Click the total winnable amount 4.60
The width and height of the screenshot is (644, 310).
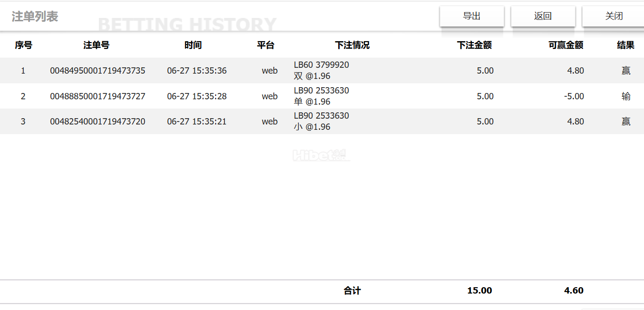coord(574,291)
